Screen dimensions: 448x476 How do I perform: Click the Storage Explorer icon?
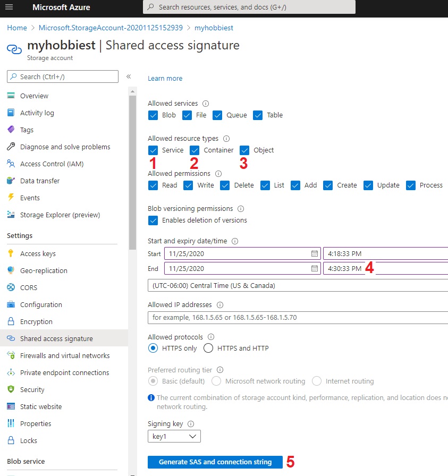pos(11,215)
